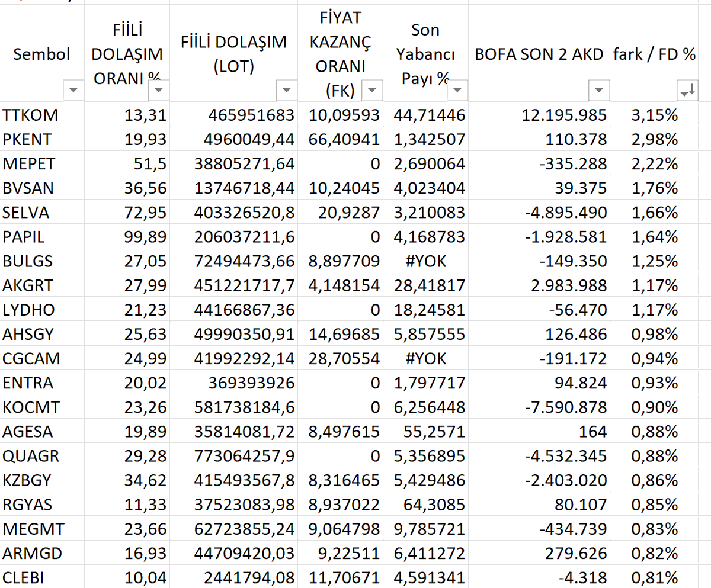Click the 2,98% fark value for PKENT
Viewport: 711px width, 588px height.
click(x=655, y=139)
